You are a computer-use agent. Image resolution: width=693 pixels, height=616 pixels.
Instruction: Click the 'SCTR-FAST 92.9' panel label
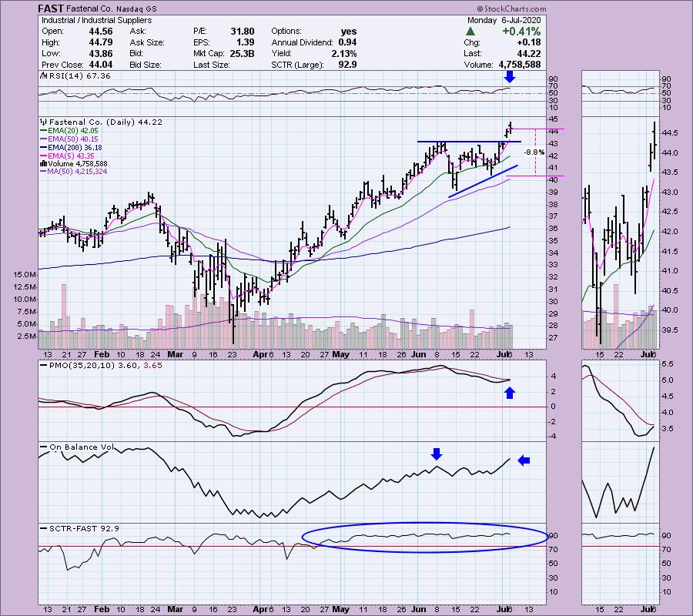click(84, 528)
